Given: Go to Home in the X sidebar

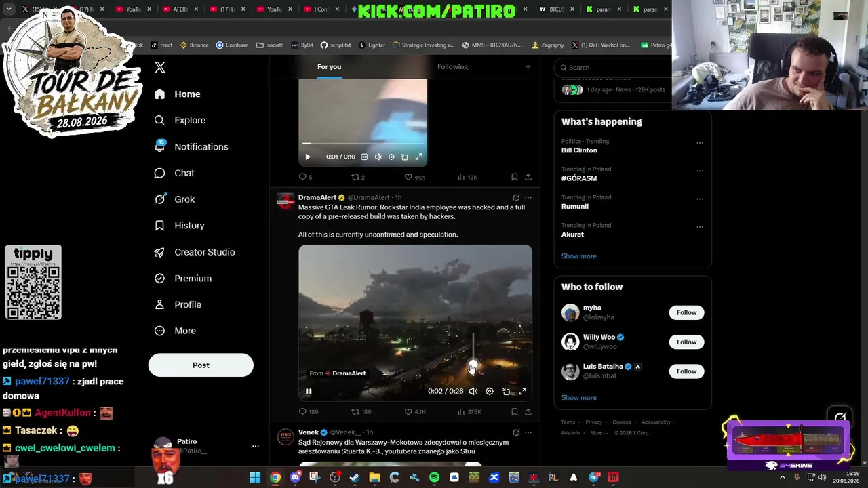Looking at the screenshot, I should (x=177, y=94).
